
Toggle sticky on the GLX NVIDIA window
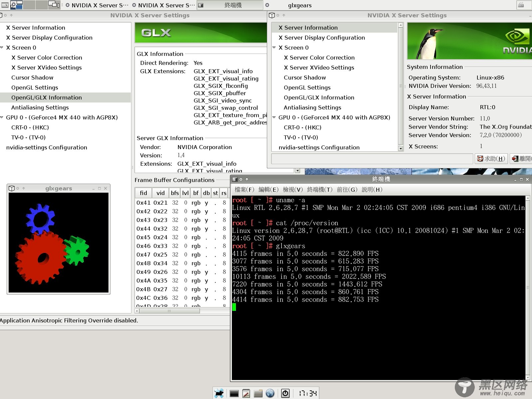[5, 15]
